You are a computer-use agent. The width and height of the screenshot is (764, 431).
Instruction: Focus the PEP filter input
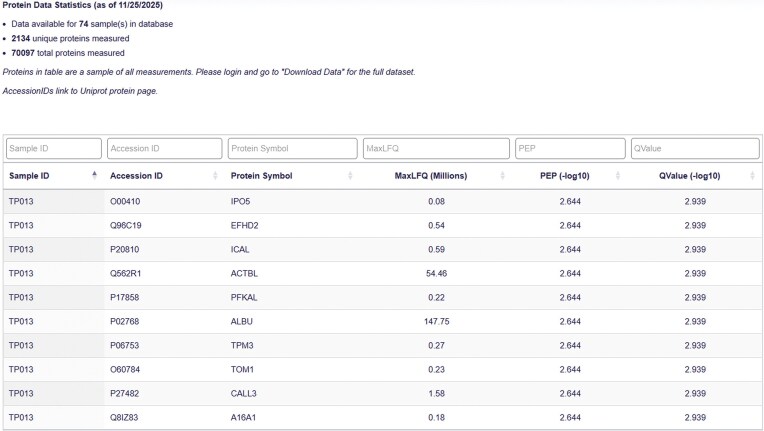point(570,149)
